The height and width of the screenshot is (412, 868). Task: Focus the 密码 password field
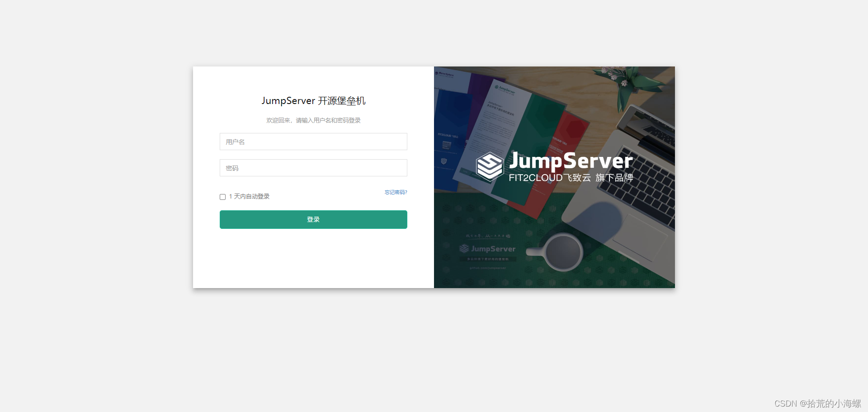[313, 168]
